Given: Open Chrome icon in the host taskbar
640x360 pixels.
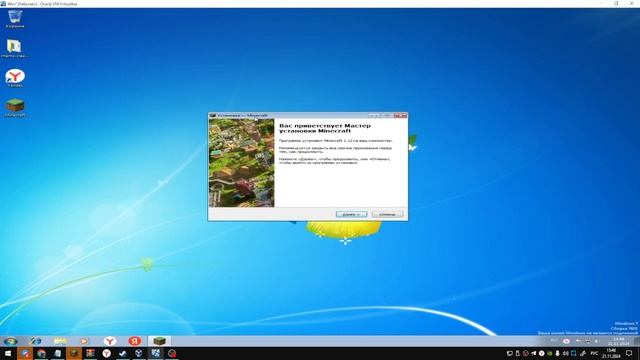Looking at the screenshot, I should (x=41, y=353).
